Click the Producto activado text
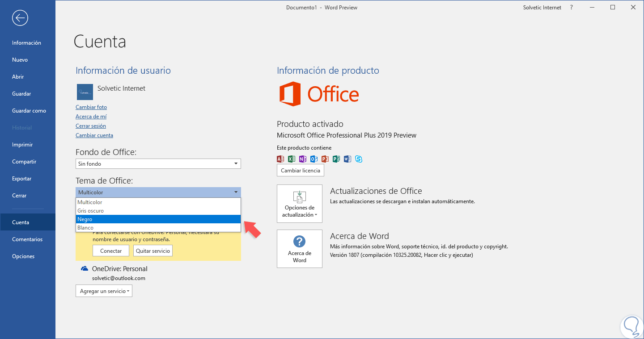644x339 pixels. click(310, 124)
